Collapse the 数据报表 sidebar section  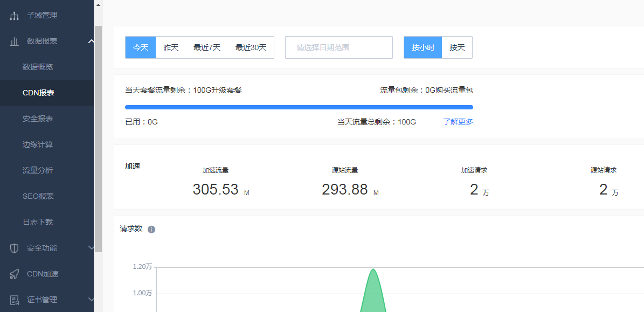[x=91, y=40]
